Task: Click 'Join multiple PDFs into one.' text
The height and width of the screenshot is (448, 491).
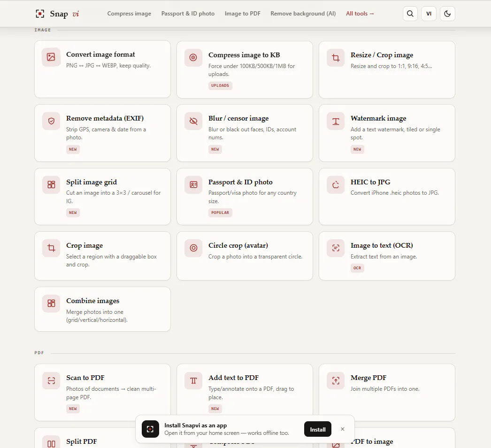Action: click(x=385, y=389)
